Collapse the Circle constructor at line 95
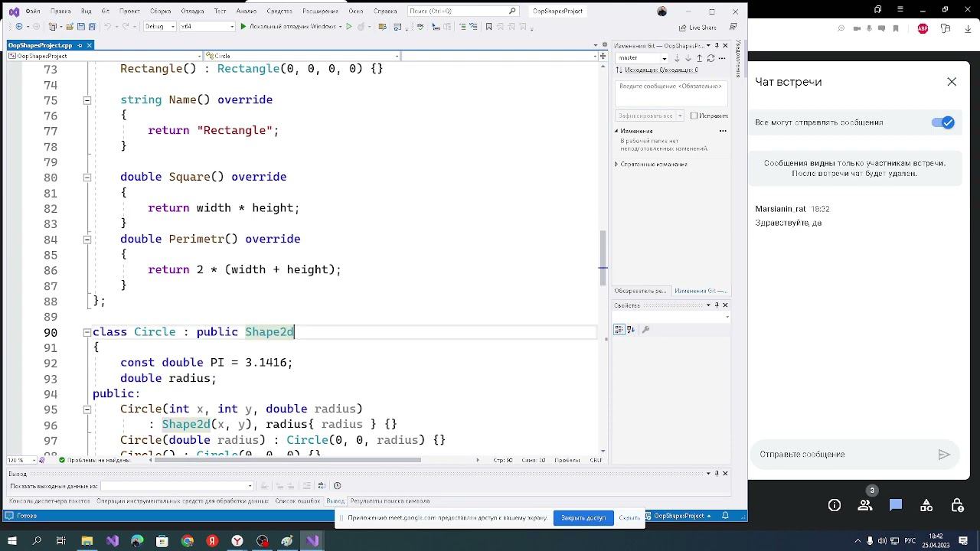 tap(87, 409)
